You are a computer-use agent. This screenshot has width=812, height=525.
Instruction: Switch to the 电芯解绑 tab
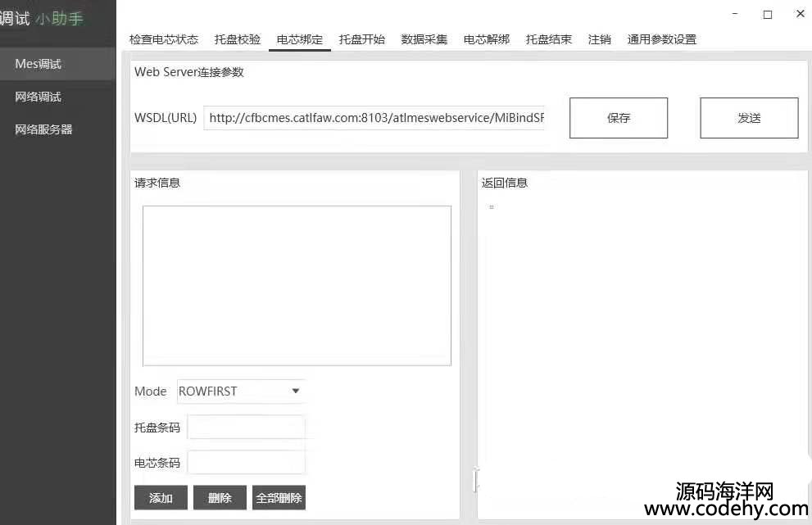[x=487, y=39]
